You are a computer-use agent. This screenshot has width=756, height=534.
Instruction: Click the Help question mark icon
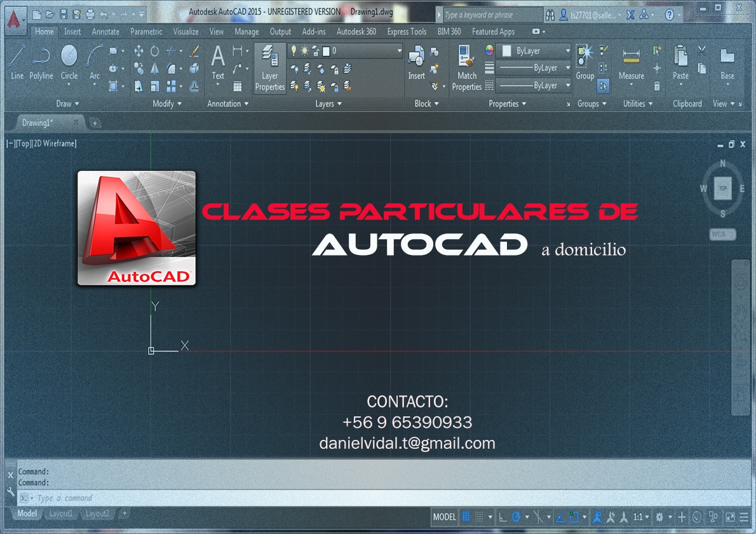point(669,15)
